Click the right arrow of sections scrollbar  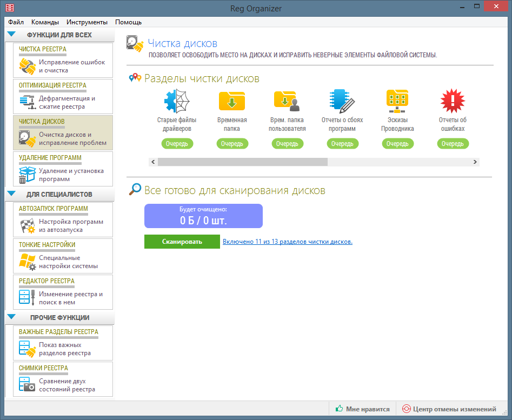(x=475, y=162)
